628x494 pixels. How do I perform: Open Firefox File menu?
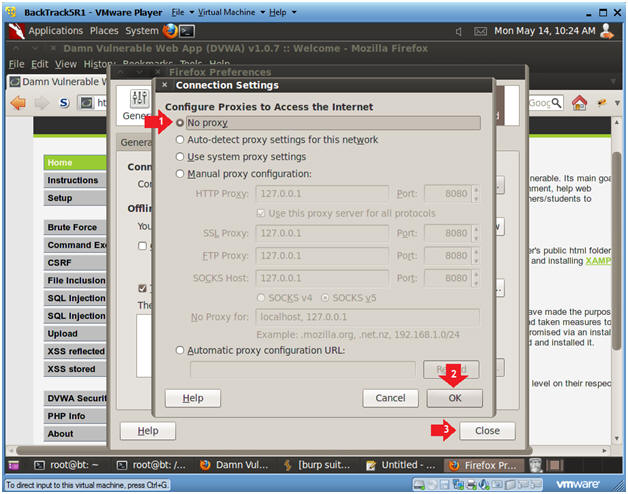[x=16, y=64]
